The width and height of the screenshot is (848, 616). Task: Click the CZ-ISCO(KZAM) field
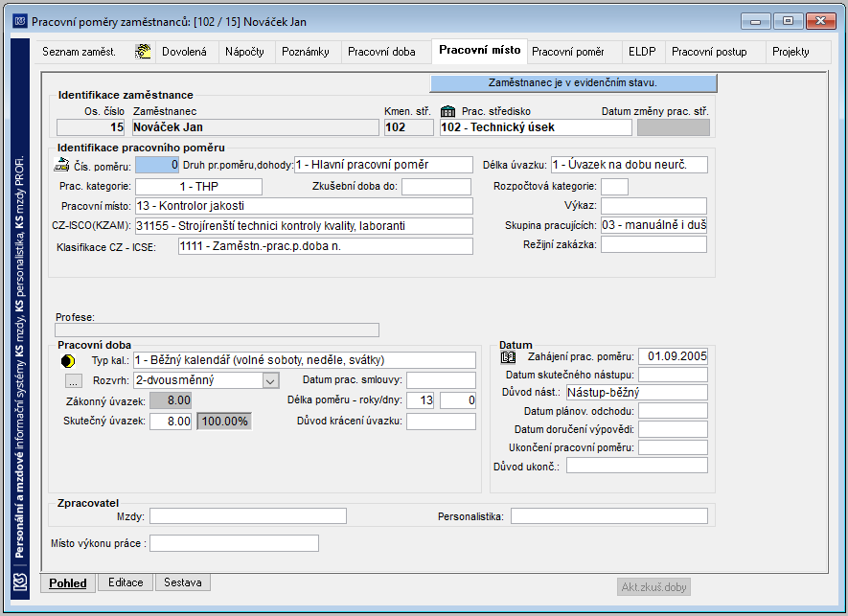tap(304, 226)
